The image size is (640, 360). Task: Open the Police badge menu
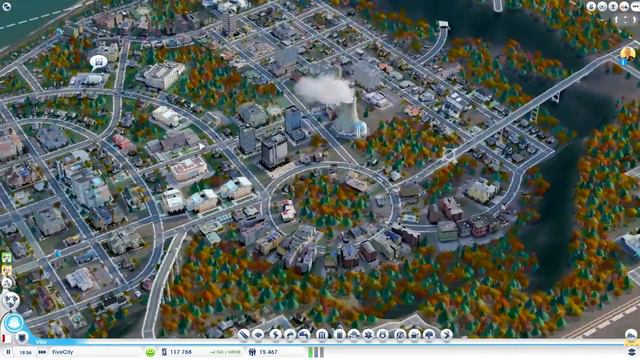[382, 335]
